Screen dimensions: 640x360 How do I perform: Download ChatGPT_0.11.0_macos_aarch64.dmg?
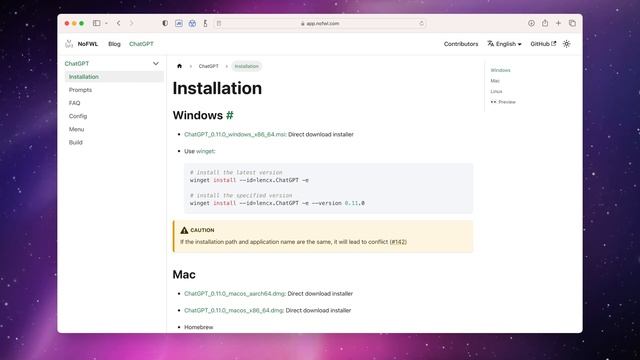(x=234, y=293)
